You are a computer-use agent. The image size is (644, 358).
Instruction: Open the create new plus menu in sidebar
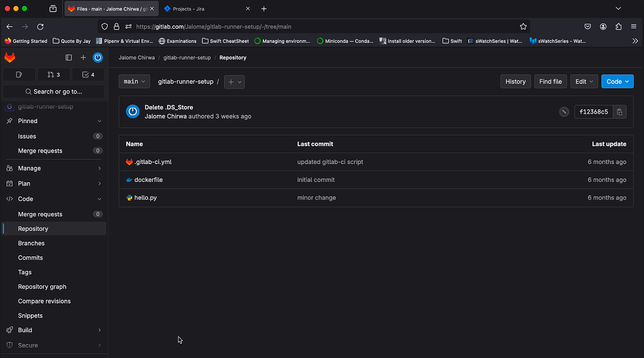[83, 57]
